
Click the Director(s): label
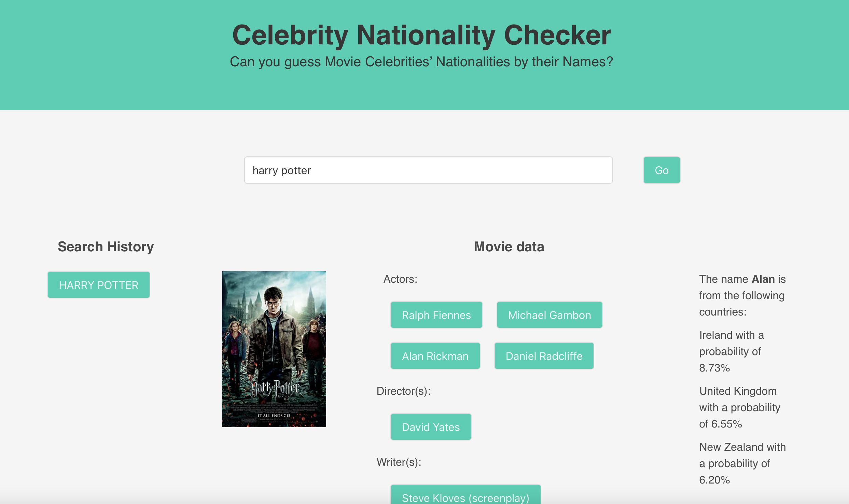point(404,391)
